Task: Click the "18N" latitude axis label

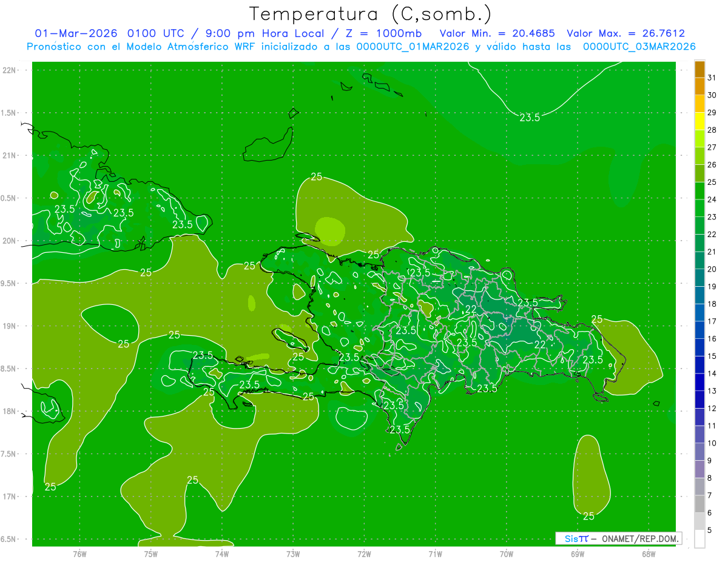Action: coord(10,411)
